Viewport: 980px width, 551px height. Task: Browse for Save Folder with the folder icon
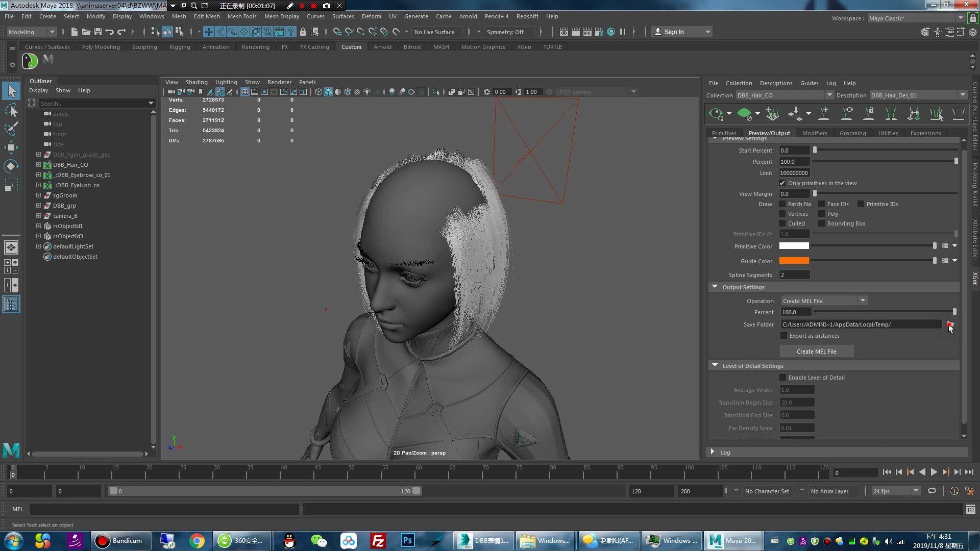coord(949,324)
